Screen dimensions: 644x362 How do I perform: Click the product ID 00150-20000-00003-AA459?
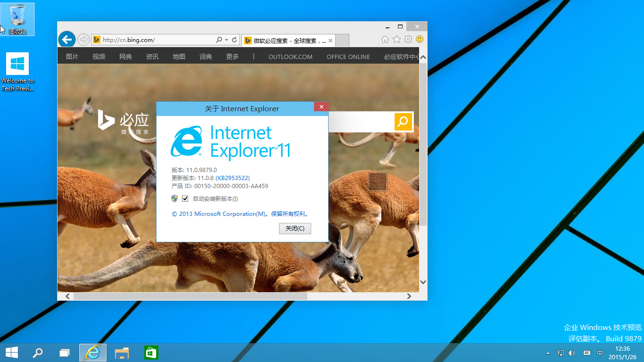click(231, 186)
